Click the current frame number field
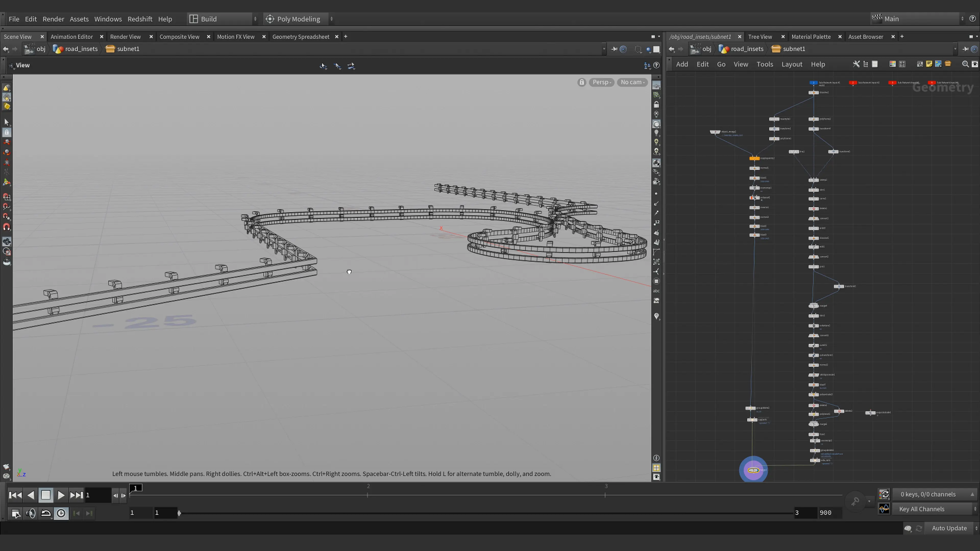The image size is (980, 551). pos(98,495)
